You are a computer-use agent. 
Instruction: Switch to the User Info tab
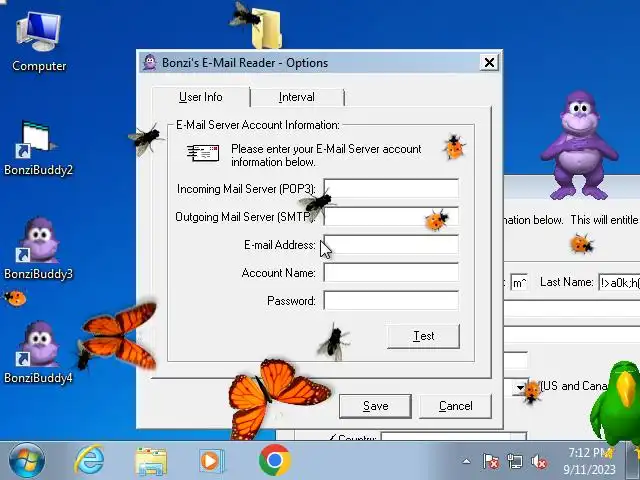tap(201, 97)
